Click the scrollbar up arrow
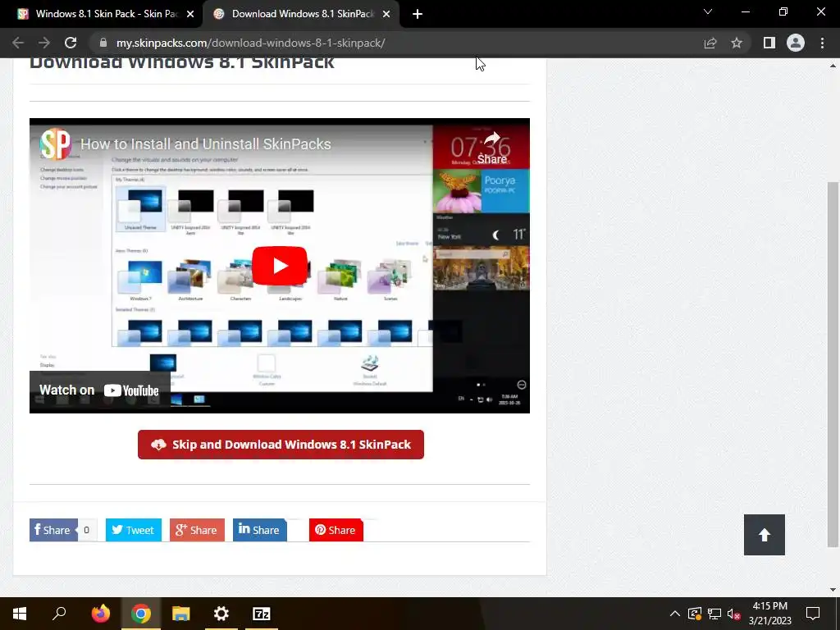This screenshot has height=630, width=840. pyautogui.click(x=833, y=66)
